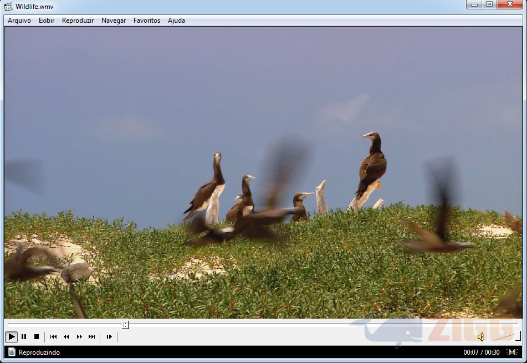
Task: Open the Favoritos menu
Action: (147, 21)
